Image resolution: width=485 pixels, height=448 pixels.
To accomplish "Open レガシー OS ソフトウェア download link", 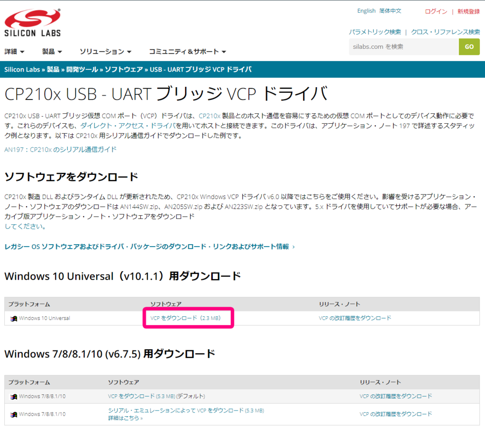I will [x=149, y=247].
